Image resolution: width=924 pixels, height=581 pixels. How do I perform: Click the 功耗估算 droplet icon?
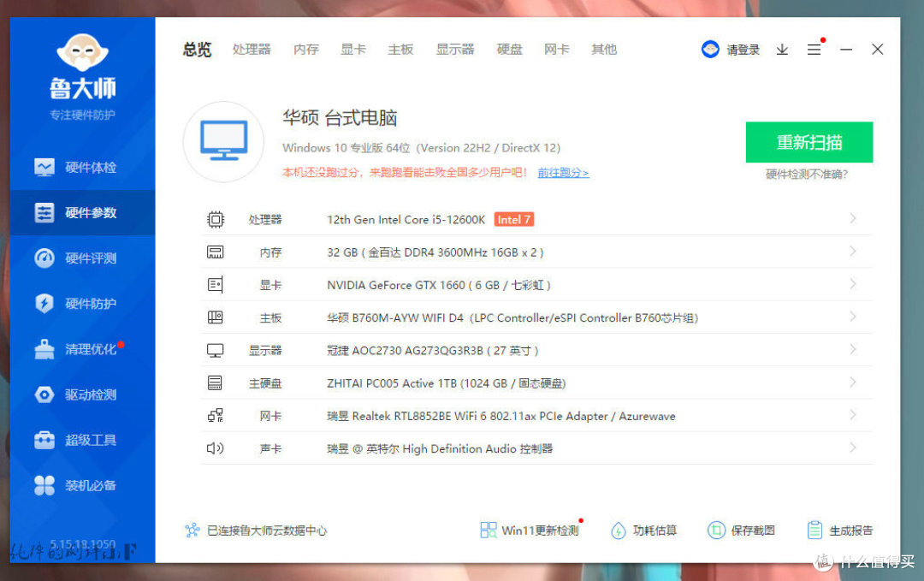click(x=619, y=531)
